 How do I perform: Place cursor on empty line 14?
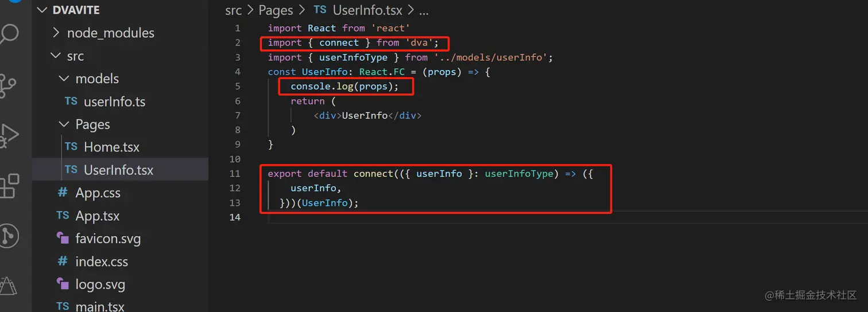pos(567,217)
